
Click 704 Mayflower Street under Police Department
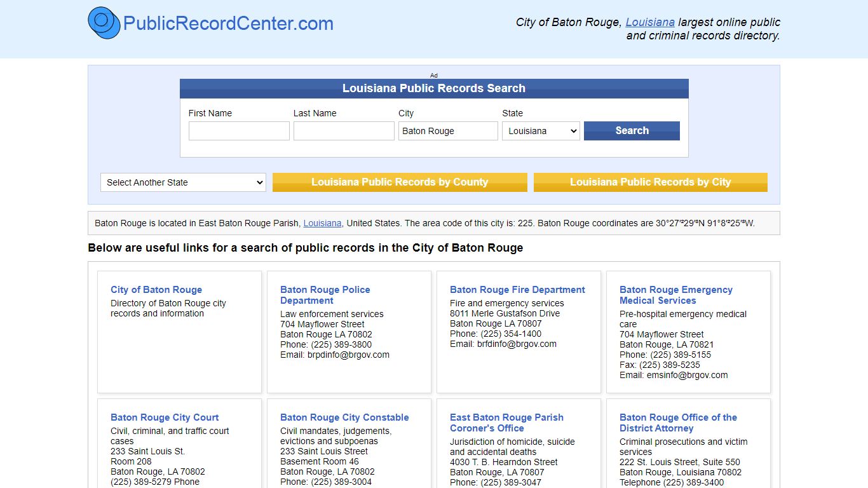tap(322, 324)
